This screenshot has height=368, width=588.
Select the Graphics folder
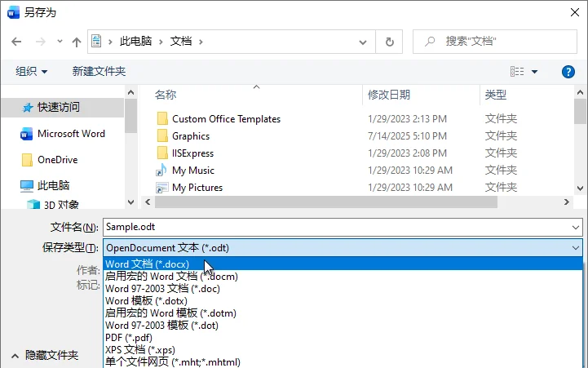click(191, 136)
